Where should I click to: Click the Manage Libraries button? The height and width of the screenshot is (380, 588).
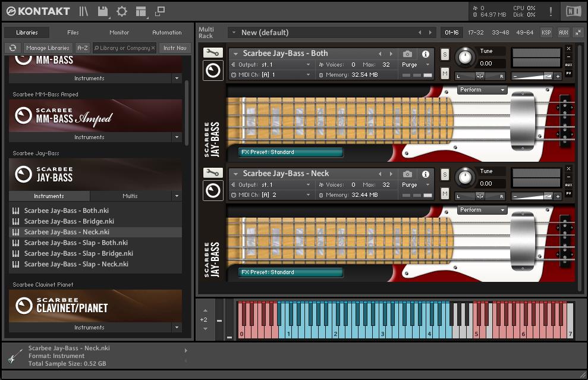click(x=48, y=48)
